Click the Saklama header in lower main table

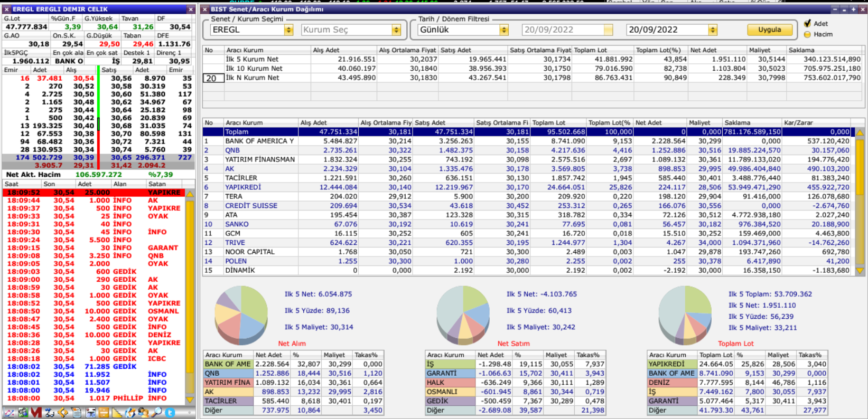(x=752, y=122)
